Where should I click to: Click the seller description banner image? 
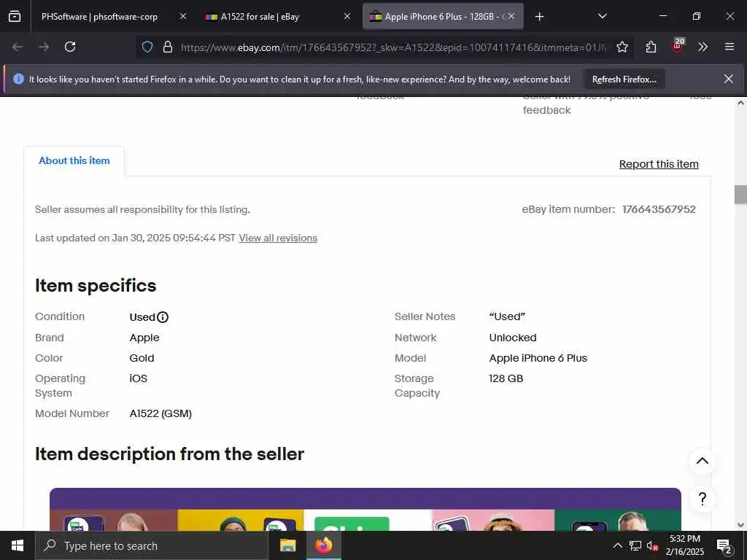coord(365,509)
